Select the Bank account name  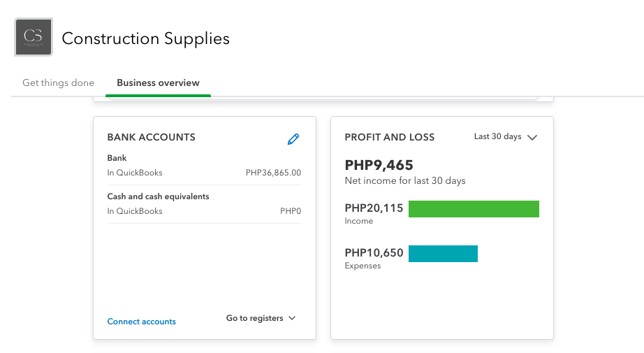point(117,158)
